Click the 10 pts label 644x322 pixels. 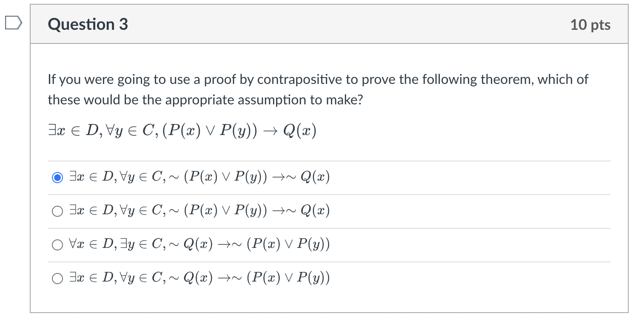(590, 25)
